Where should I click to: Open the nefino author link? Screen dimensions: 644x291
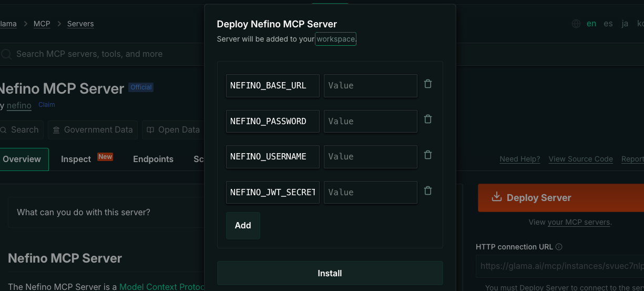(19, 105)
